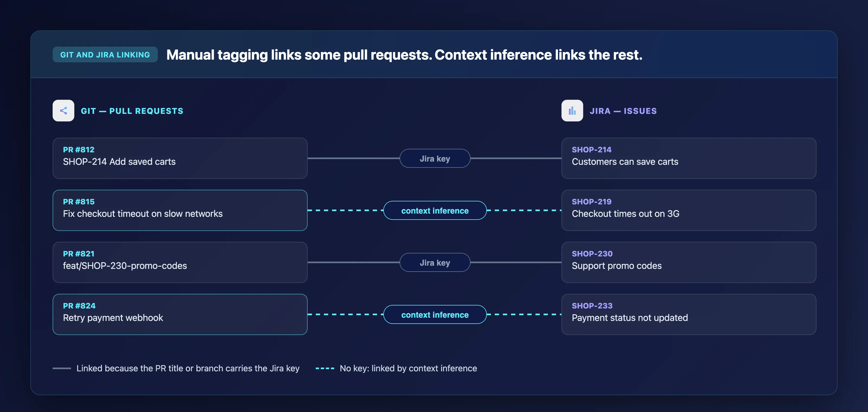Click 'Checkout times out on 3G' text
868x412 pixels.
tap(626, 214)
